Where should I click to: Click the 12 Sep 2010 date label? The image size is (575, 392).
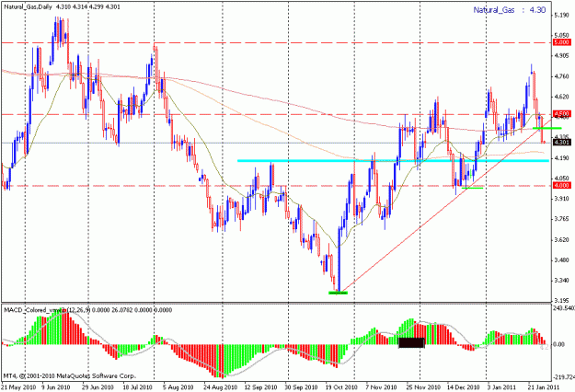[x=260, y=387]
